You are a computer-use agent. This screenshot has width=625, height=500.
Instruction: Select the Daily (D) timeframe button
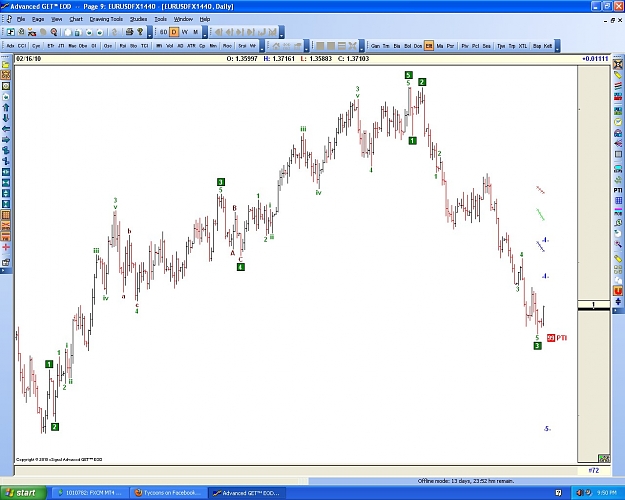pyautogui.click(x=174, y=32)
